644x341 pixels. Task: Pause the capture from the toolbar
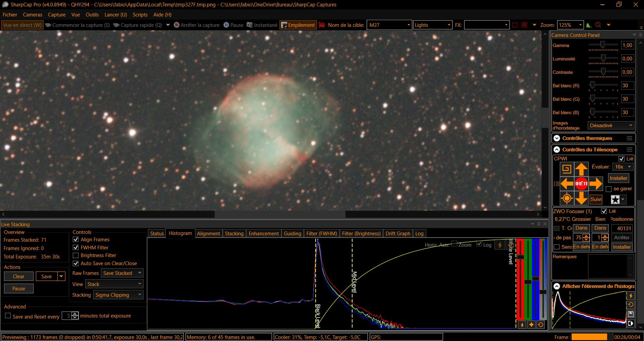[233, 25]
